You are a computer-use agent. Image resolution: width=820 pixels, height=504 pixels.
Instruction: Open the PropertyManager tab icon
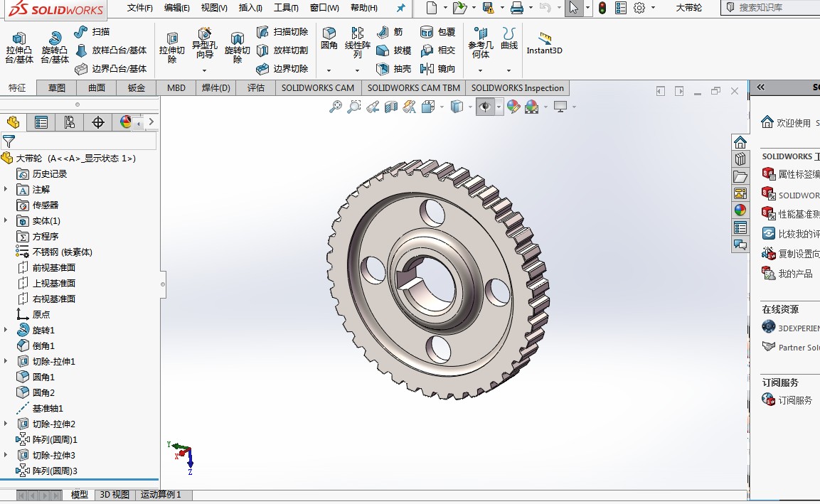coord(41,122)
